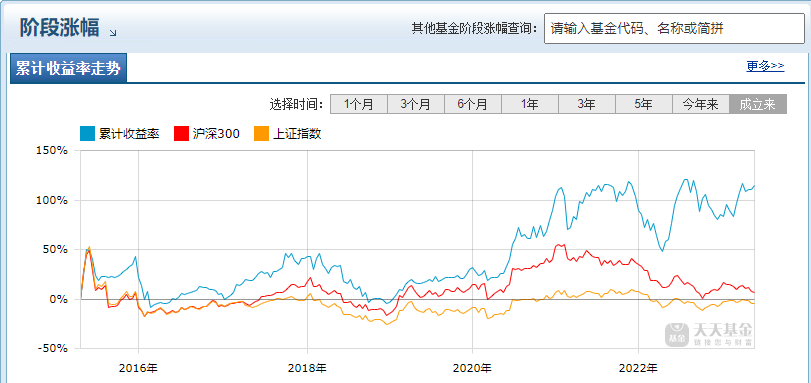Toggle the red 沪深300 legend swatch
This screenshot has width=811, height=383.
coord(181,135)
